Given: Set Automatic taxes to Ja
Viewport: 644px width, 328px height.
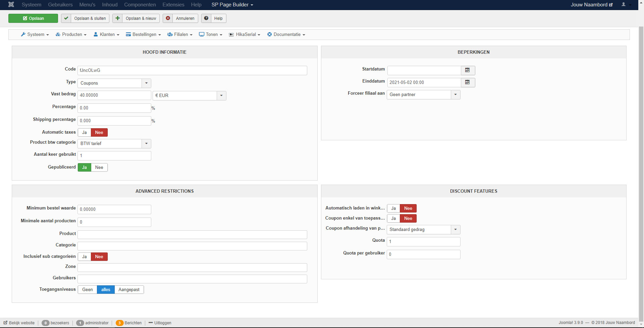Looking at the screenshot, I should click(x=85, y=133).
